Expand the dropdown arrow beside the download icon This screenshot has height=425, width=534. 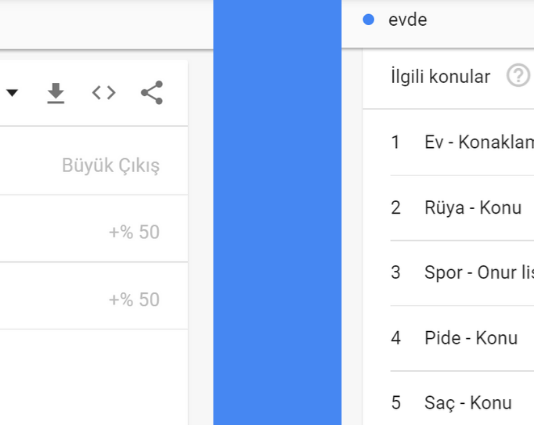click(12, 93)
